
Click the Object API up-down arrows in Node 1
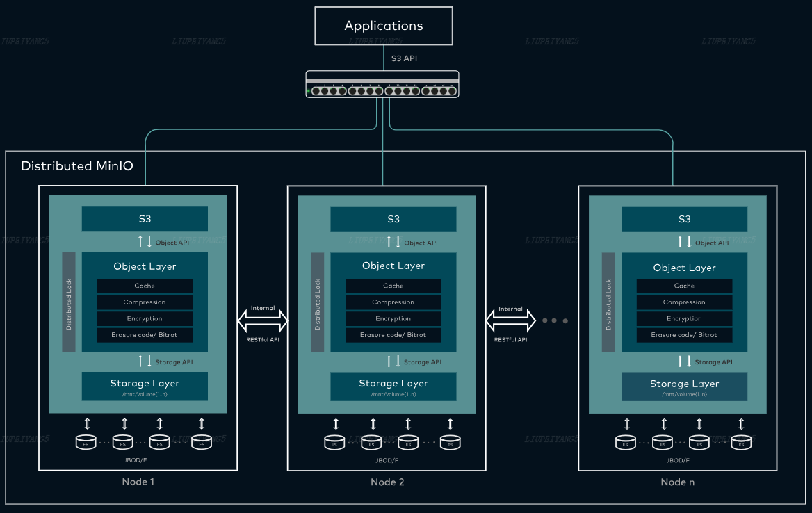pos(145,242)
